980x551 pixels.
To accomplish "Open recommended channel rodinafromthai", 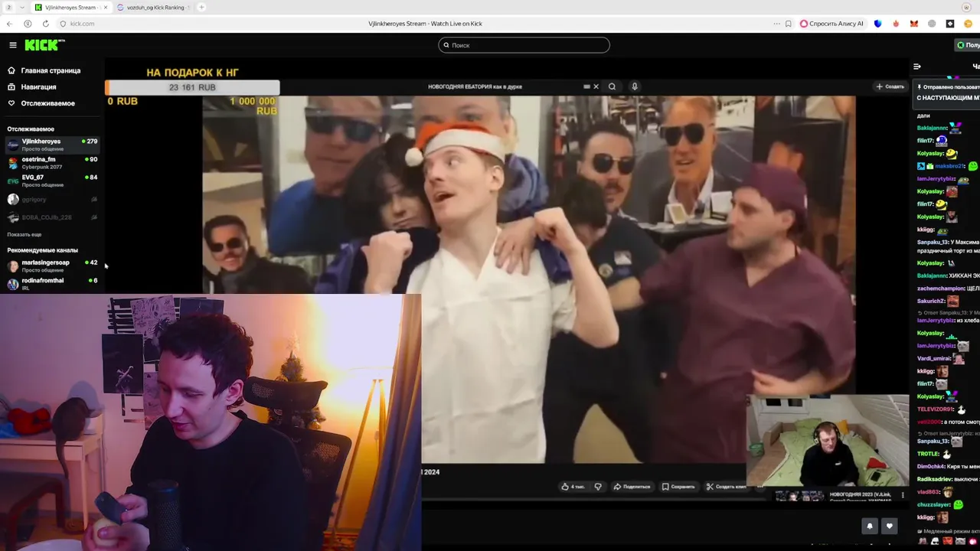I will [x=52, y=284].
